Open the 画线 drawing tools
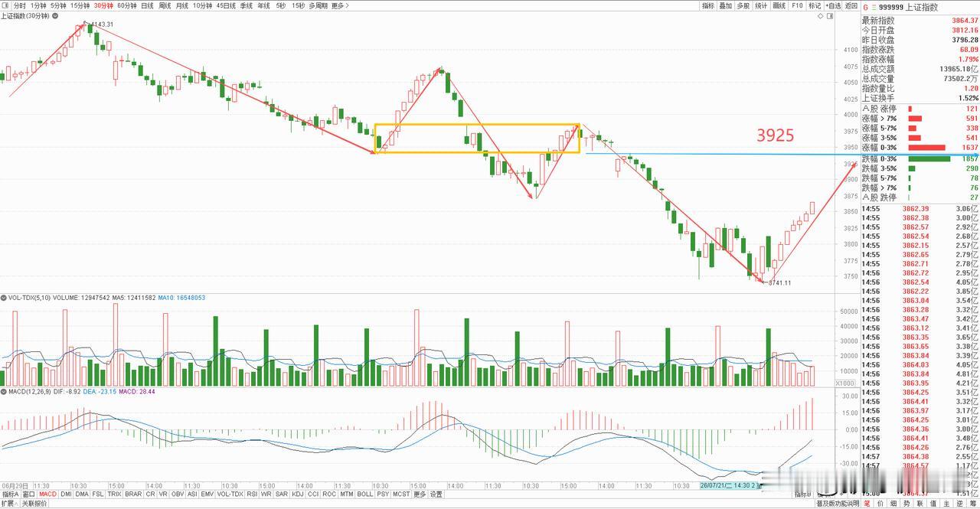The height and width of the screenshot is (509, 980). pos(779,5)
